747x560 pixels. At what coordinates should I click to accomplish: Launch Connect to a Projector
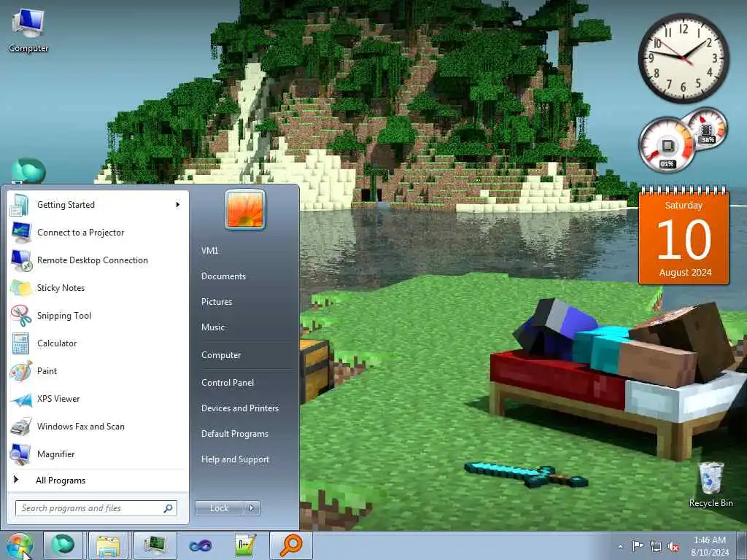(x=98, y=233)
